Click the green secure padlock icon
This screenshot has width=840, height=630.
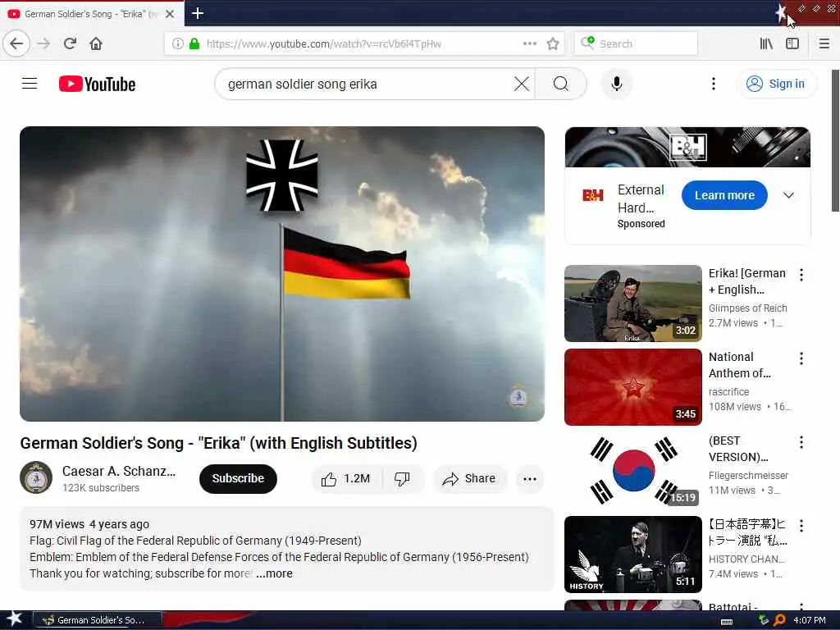click(194, 43)
